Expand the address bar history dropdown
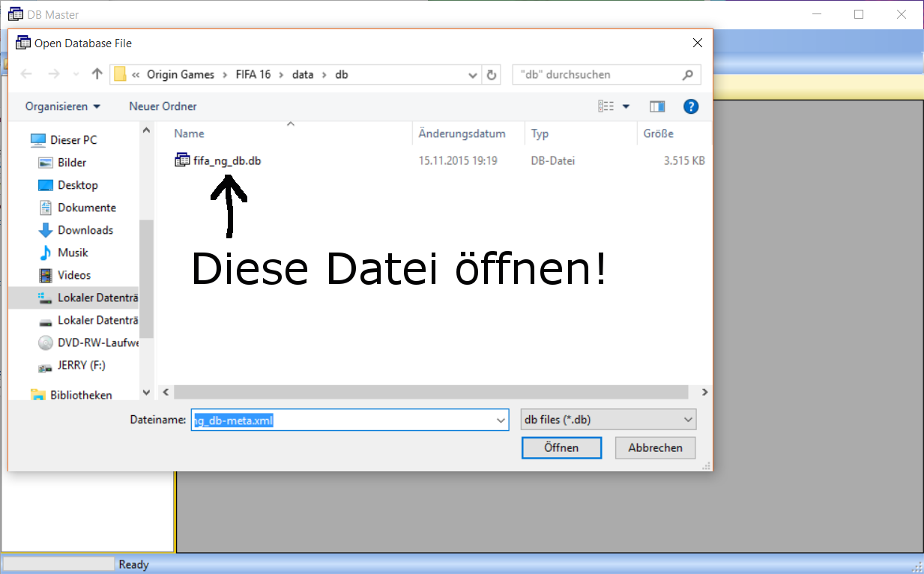 (x=473, y=75)
